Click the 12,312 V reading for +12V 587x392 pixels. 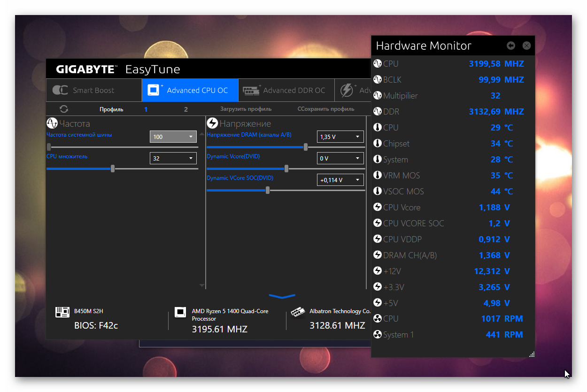point(492,271)
